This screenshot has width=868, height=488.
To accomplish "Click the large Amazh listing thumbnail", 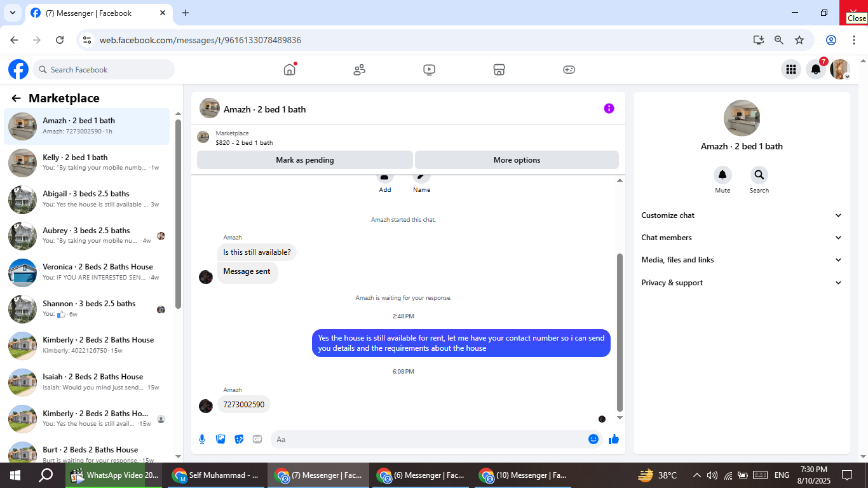I will pos(742,118).
